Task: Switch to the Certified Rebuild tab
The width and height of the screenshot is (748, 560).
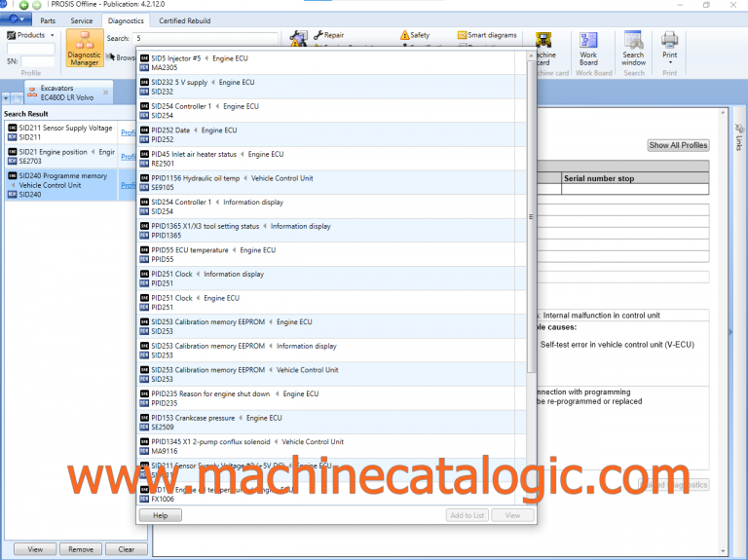Action: tap(185, 21)
